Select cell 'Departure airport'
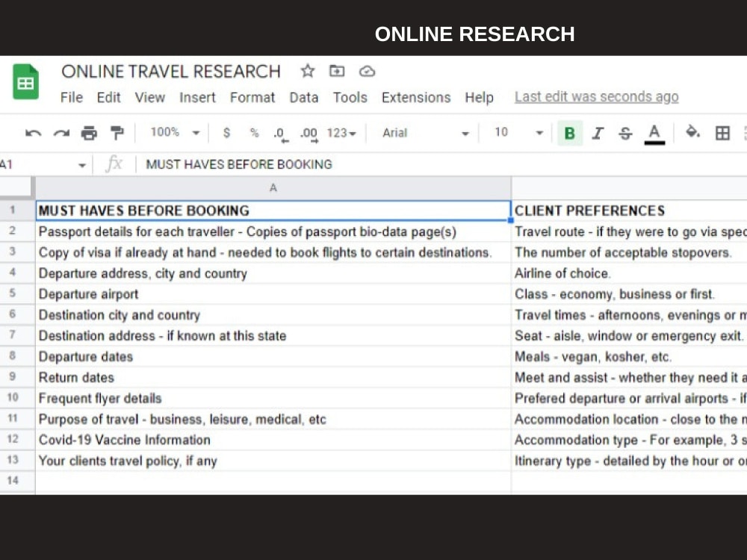The image size is (747, 560). 273,293
